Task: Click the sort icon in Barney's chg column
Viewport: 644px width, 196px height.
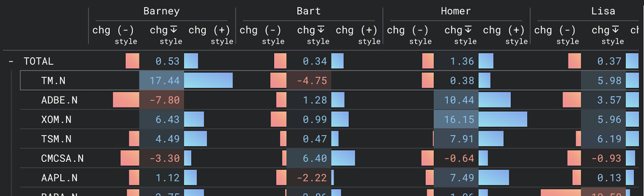Action: (x=173, y=30)
